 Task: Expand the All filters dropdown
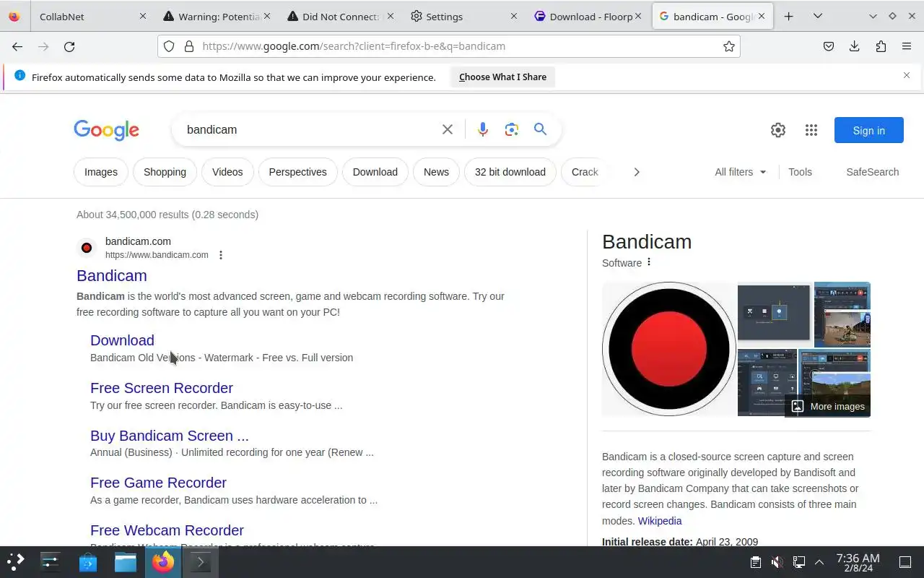click(x=741, y=172)
